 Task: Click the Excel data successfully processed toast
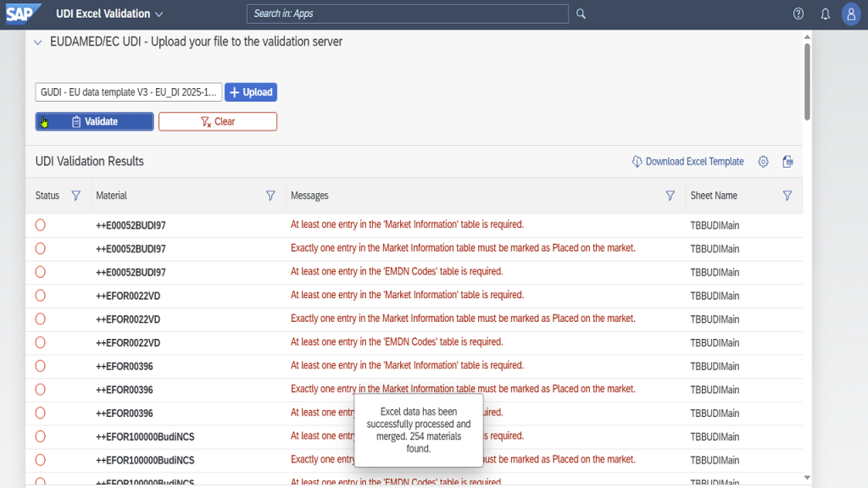click(x=419, y=430)
